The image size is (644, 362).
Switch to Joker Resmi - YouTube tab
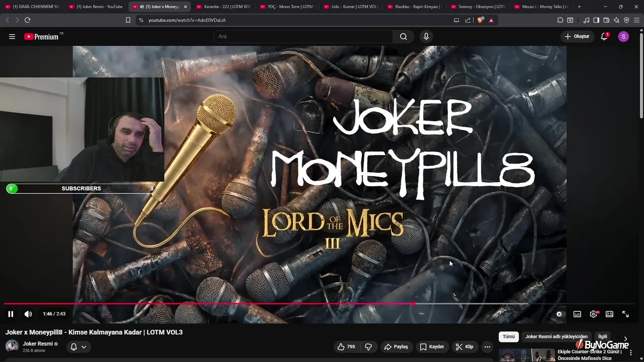(x=96, y=7)
